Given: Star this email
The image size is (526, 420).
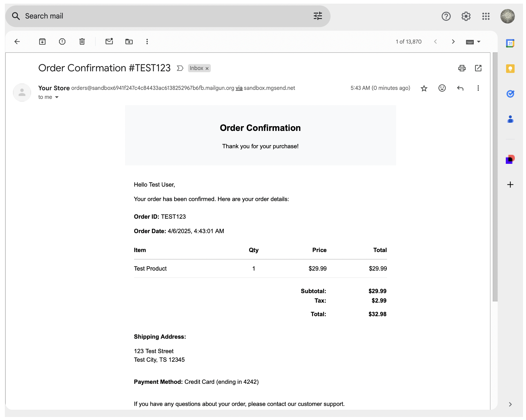Looking at the screenshot, I should point(424,88).
